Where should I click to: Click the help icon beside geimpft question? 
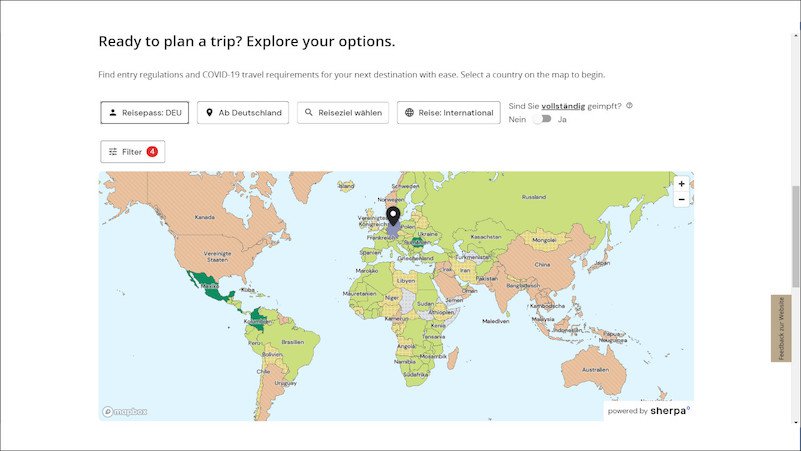pos(629,105)
